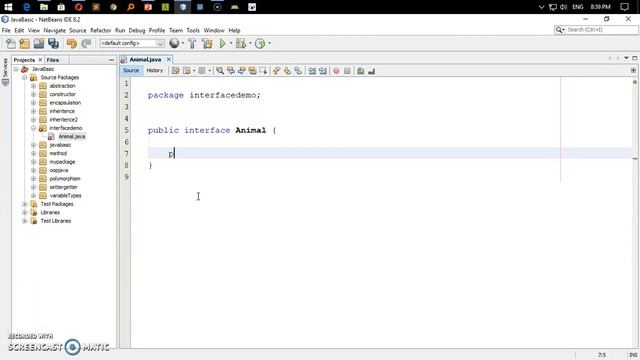
Task: Click Find Previous Occurrence icon
Action: tap(231, 71)
